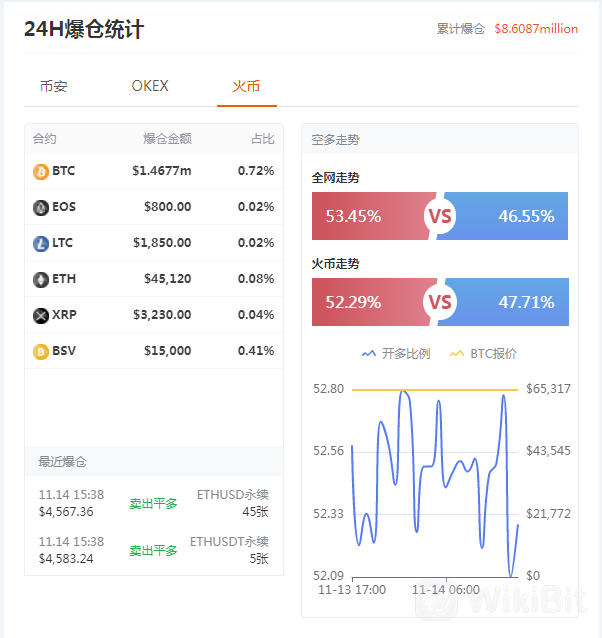Click the 占比 column header

coord(262,139)
